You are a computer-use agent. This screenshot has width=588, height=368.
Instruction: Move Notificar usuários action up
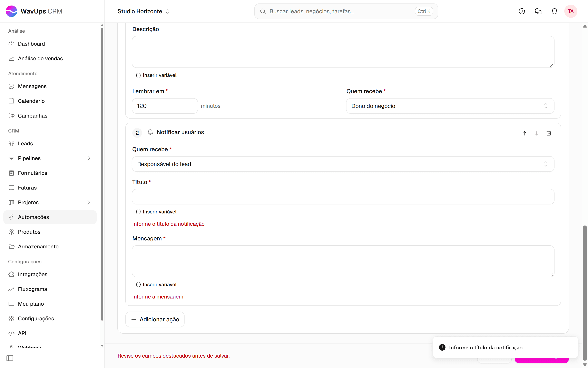pyautogui.click(x=524, y=133)
